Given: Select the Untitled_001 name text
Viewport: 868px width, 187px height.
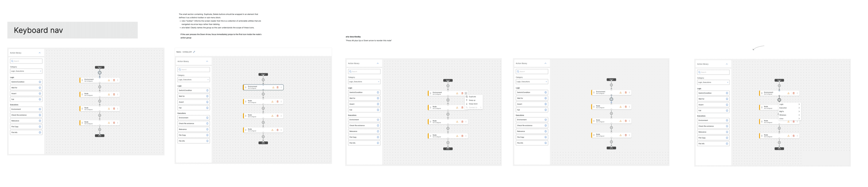Looking at the screenshot, I should pos(187,52).
